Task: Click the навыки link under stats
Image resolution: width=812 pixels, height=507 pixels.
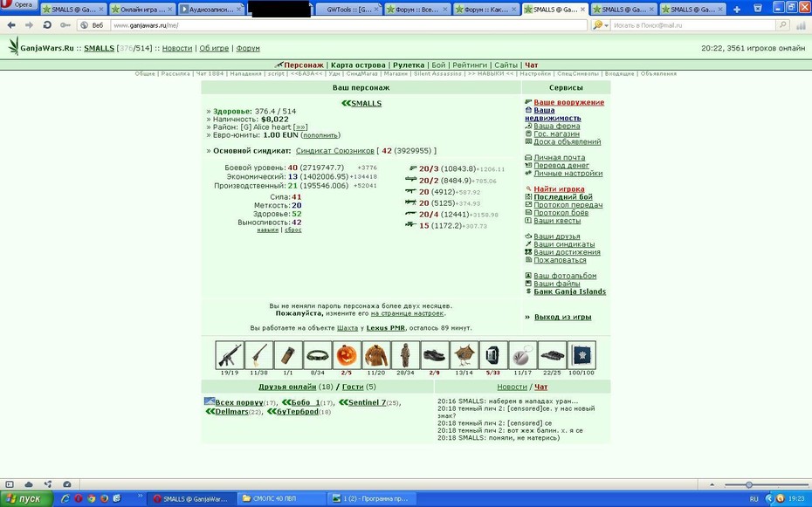Action: tap(268, 230)
